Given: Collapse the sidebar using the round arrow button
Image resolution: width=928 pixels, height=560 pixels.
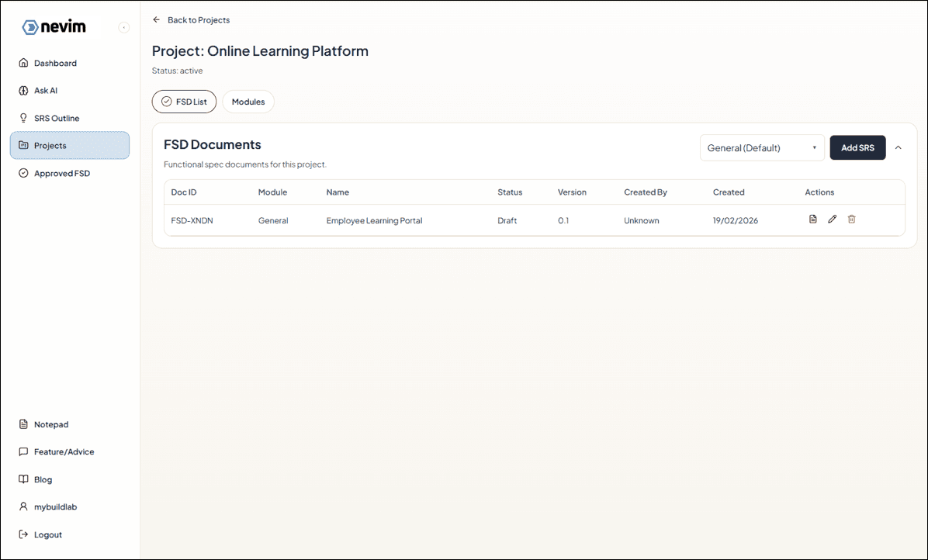Looking at the screenshot, I should tap(123, 28).
